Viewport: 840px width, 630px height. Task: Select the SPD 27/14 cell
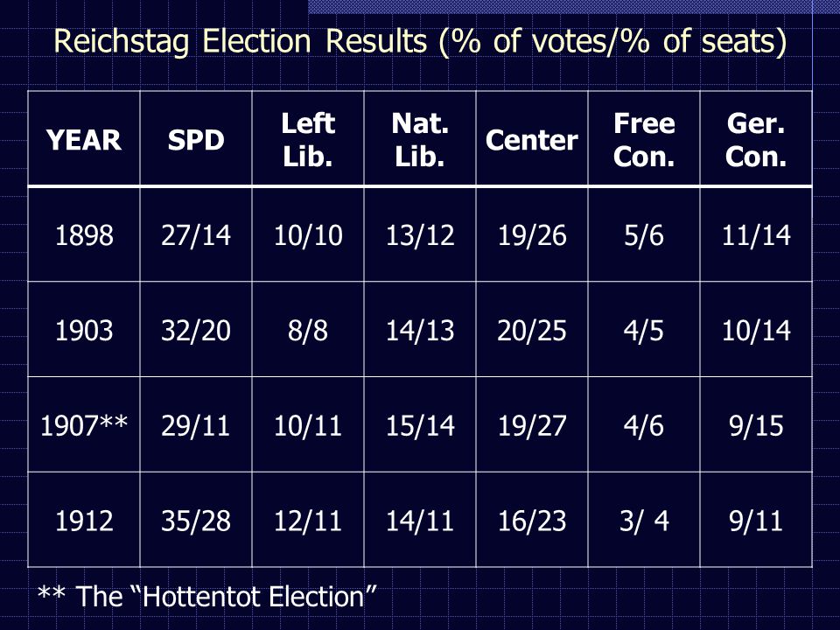[195, 234]
